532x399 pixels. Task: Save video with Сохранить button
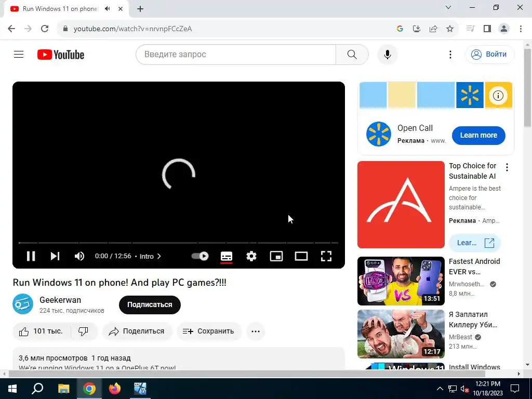tap(209, 331)
